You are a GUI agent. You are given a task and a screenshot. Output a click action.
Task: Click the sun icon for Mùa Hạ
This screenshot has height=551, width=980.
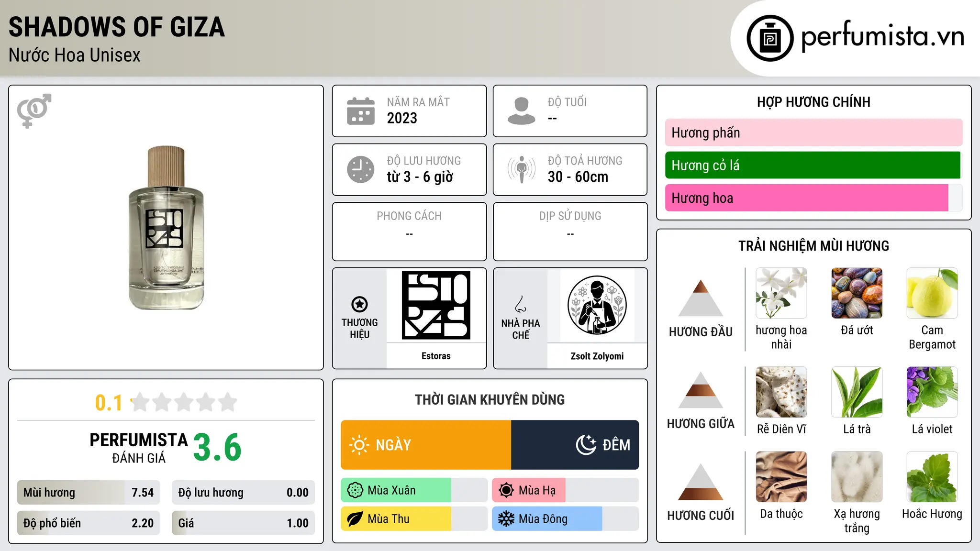tap(506, 490)
